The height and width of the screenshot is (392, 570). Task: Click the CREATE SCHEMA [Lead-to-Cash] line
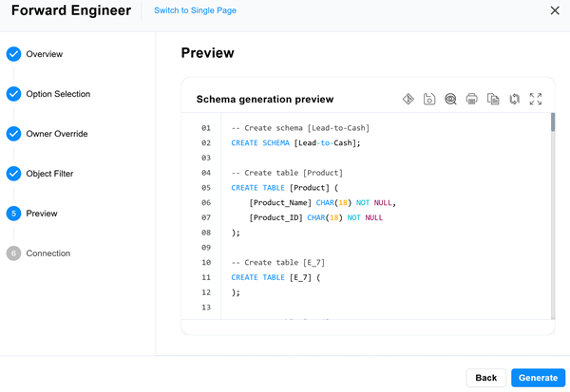click(295, 142)
